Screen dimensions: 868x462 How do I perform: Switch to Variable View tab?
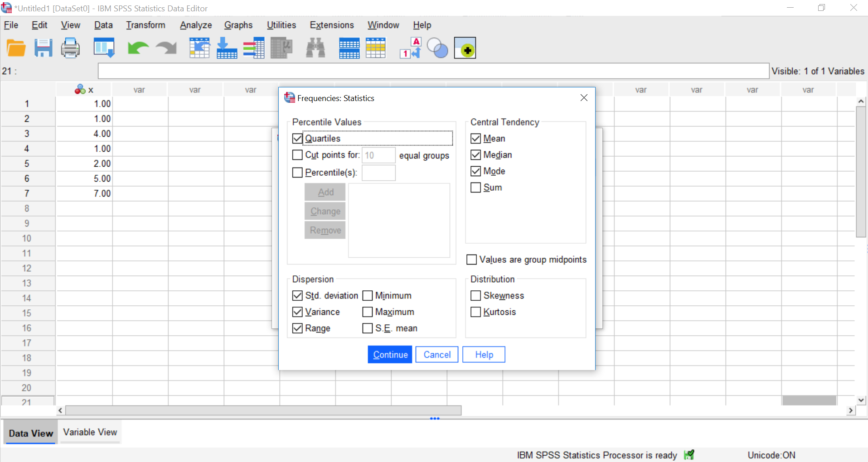90,432
